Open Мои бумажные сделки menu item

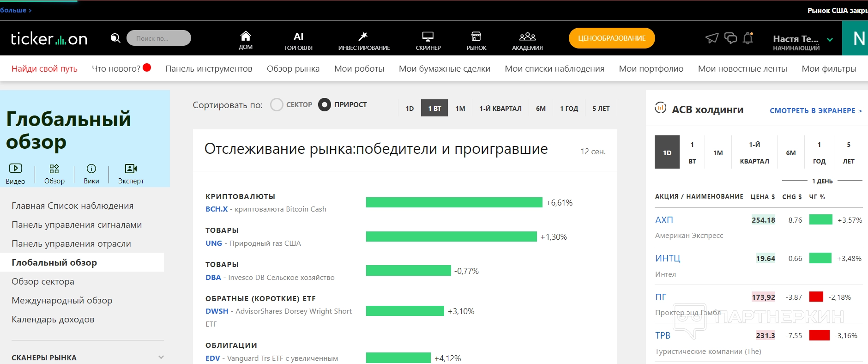[x=445, y=68]
